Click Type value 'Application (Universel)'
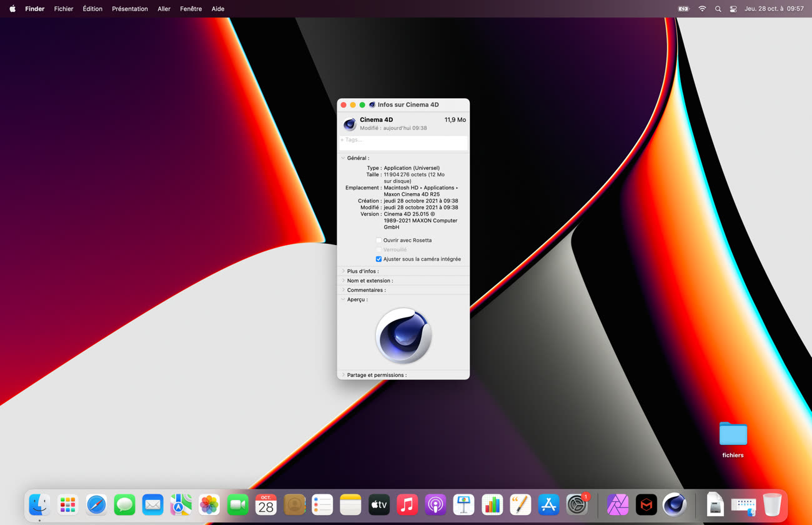Screen dimensions: 812x525 click(412, 168)
